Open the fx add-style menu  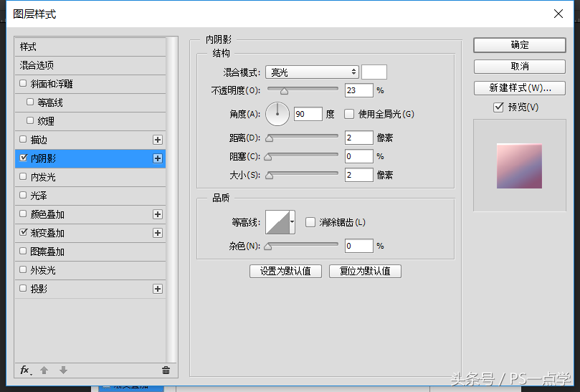pos(26,371)
